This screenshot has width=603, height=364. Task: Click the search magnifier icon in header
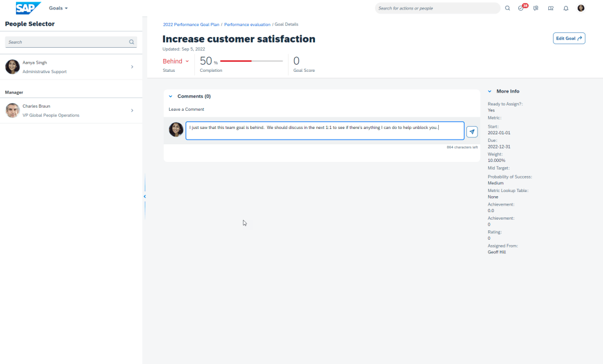point(508,8)
